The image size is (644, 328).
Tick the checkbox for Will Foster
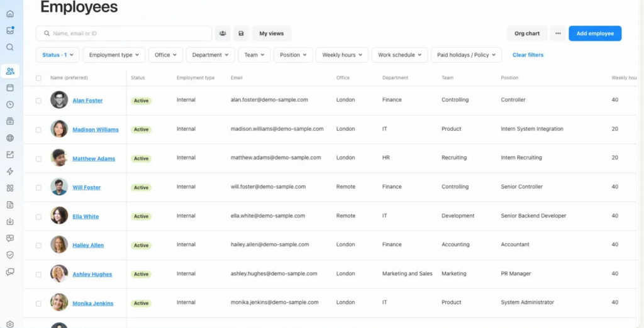(x=38, y=188)
